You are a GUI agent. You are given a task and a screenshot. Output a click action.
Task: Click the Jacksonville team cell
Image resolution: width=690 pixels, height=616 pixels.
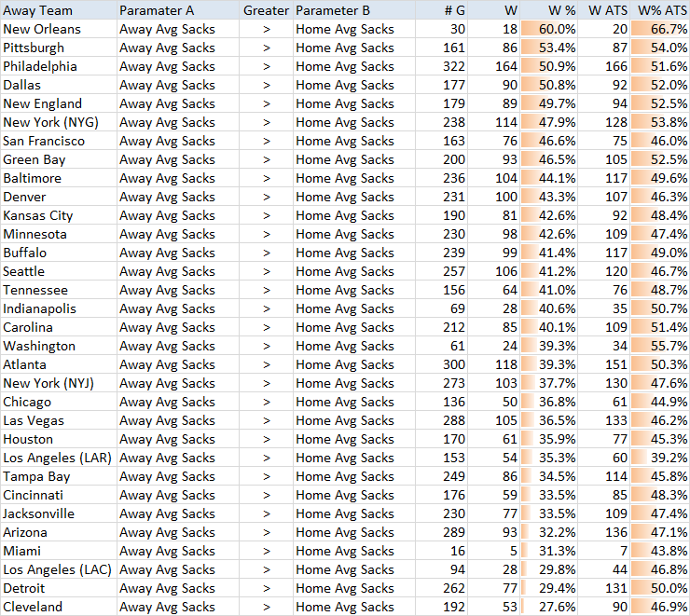point(58,513)
